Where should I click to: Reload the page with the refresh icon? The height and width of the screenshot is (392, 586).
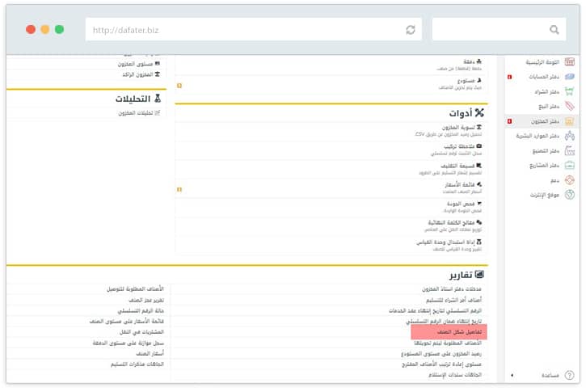tap(411, 30)
